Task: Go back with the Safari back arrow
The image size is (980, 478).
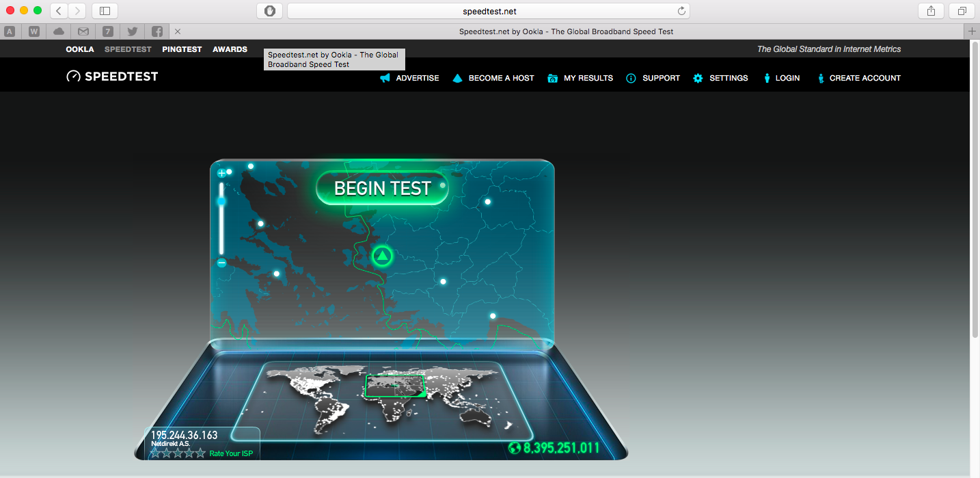Action: point(59,11)
